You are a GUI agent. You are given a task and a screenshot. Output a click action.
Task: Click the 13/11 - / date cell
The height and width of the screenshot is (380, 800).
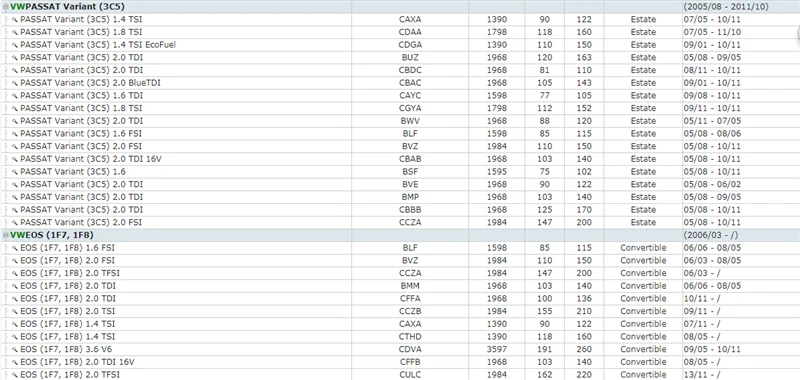pyautogui.click(x=702, y=375)
